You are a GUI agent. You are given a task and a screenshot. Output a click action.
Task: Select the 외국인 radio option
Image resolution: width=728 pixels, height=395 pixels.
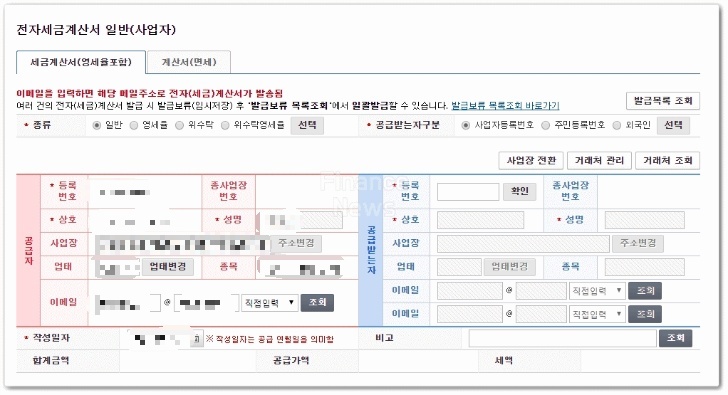point(617,125)
